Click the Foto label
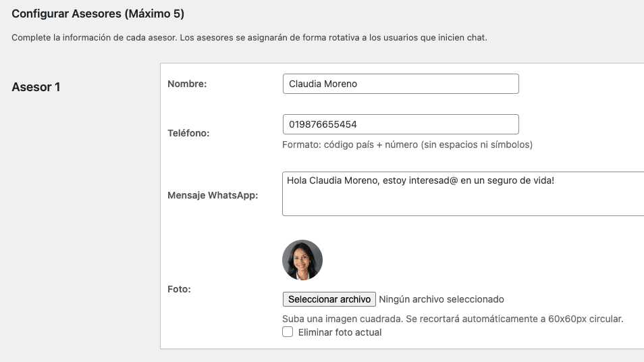644x362 pixels. click(x=179, y=289)
